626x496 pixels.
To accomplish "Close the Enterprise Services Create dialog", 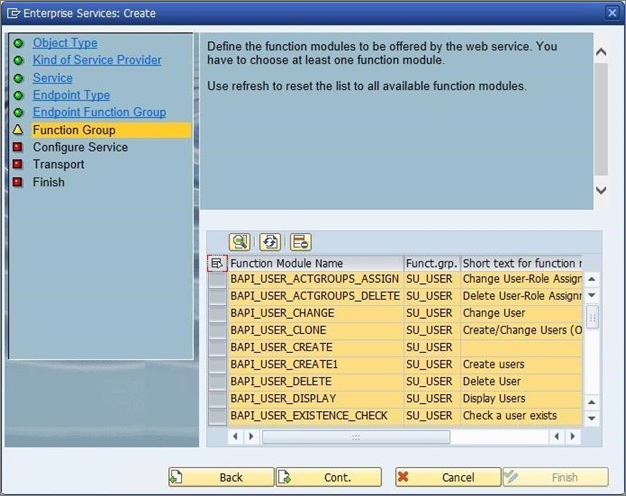I will (612, 13).
